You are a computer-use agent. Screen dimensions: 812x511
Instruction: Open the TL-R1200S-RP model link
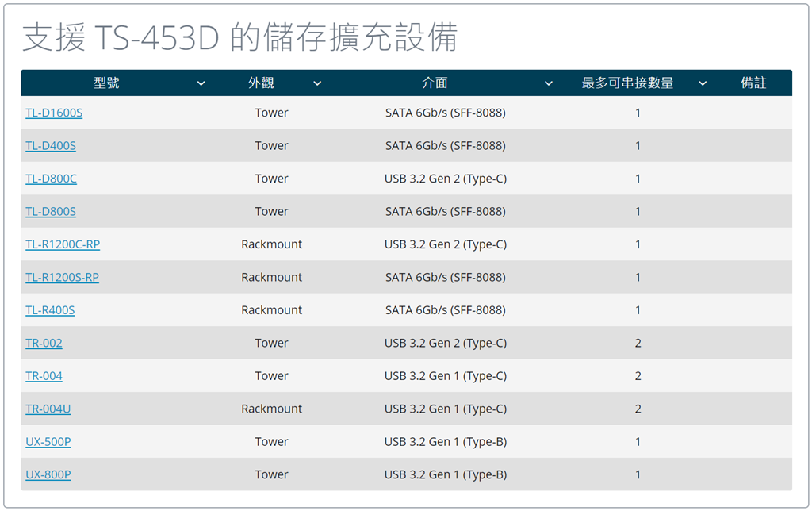[x=62, y=277]
